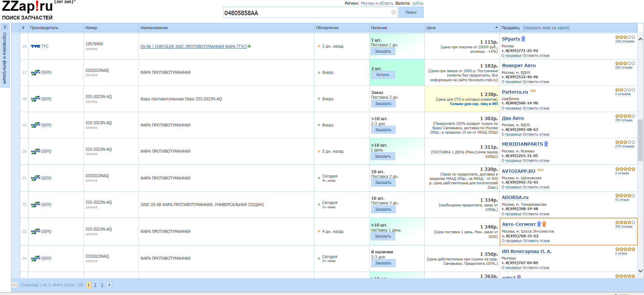644x295 pixels.
Task: Click Заказать for the ADORSA.ru offer
Action: tap(383, 209)
